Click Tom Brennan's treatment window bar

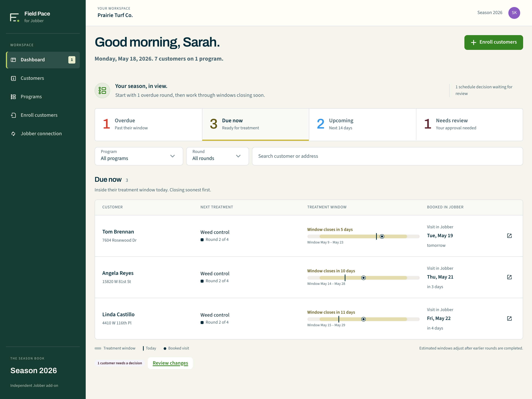363,236
